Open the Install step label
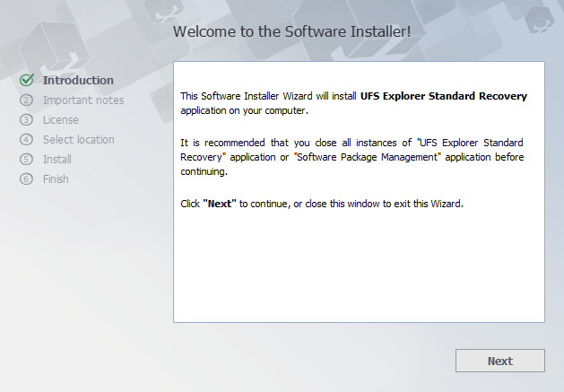Viewport: 564px width, 392px height. [x=57, y=159]
